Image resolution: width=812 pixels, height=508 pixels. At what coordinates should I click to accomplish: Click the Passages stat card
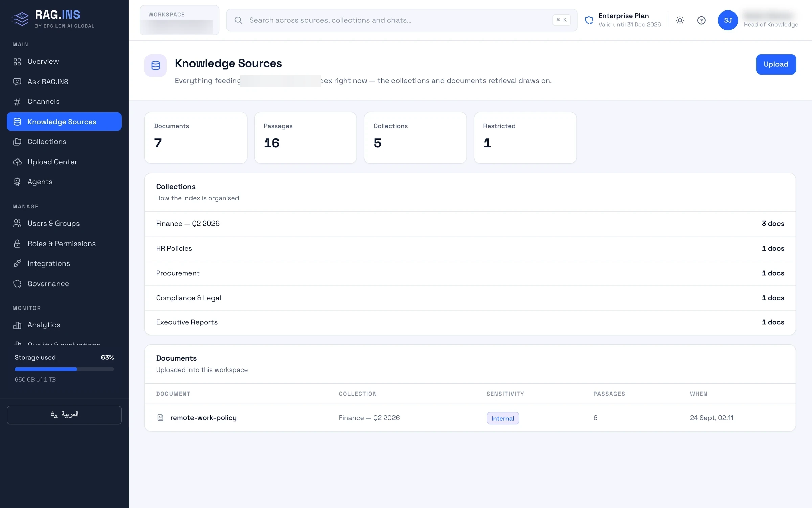(306, 138)
